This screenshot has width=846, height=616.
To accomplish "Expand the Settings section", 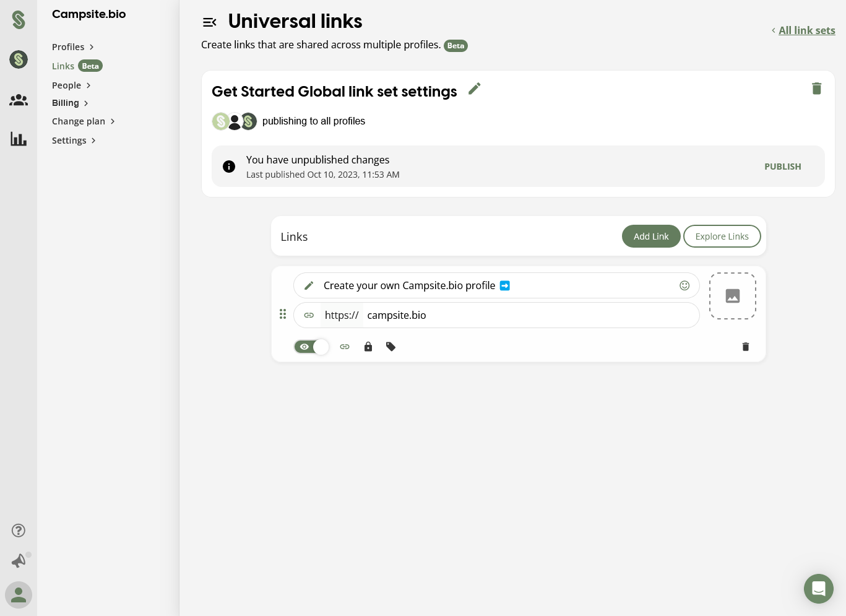I will click(x=69, y=141).
